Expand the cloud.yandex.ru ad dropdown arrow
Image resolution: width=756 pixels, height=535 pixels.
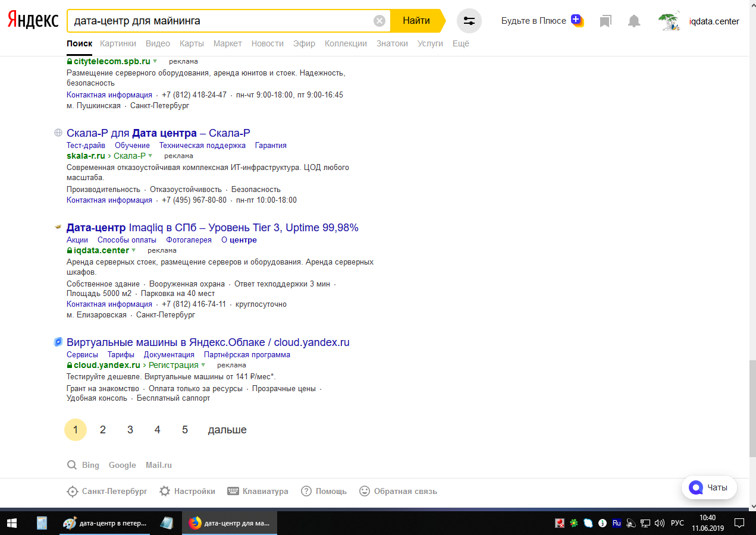point(203,365)
